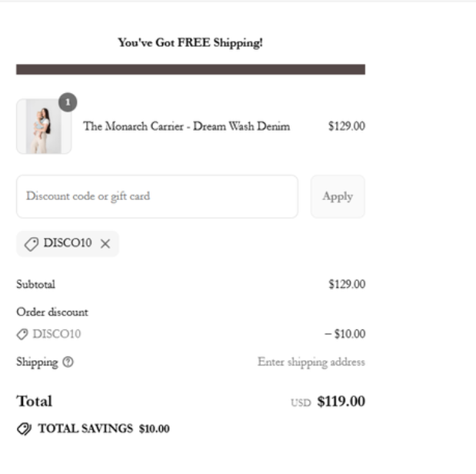Click the free shipping progress bar
This screenshot has width=476, height=474.
[190, 70]
